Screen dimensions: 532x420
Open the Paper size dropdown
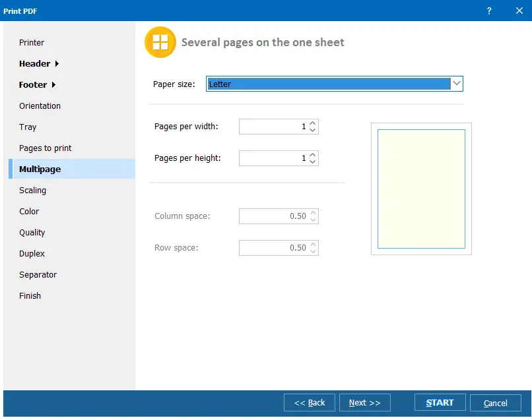456,83
